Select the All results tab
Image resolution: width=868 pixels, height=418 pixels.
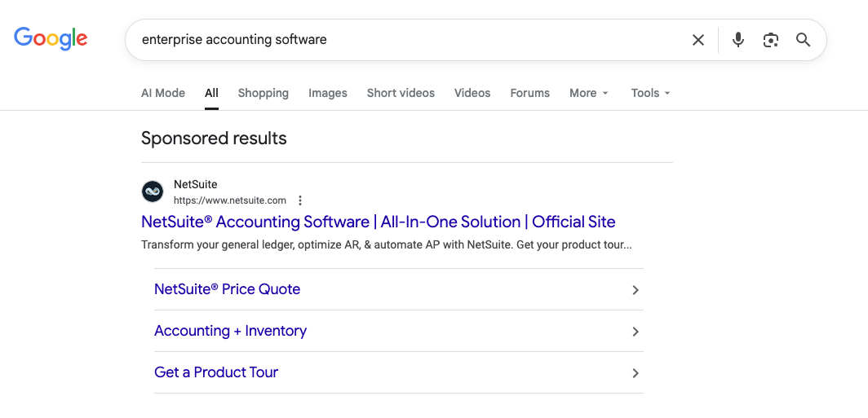pyautogui.click(x=211, y=93)
